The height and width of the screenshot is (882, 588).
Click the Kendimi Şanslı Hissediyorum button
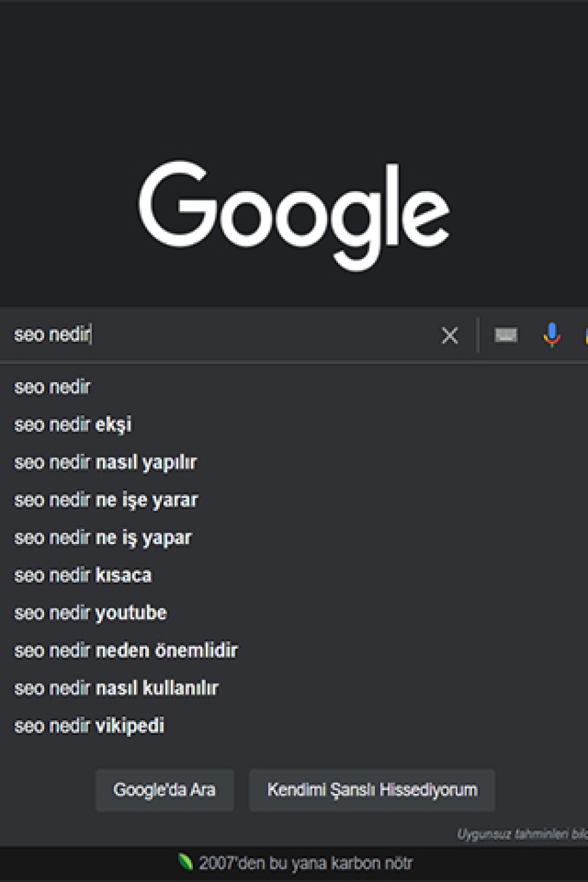click(372, 790)
